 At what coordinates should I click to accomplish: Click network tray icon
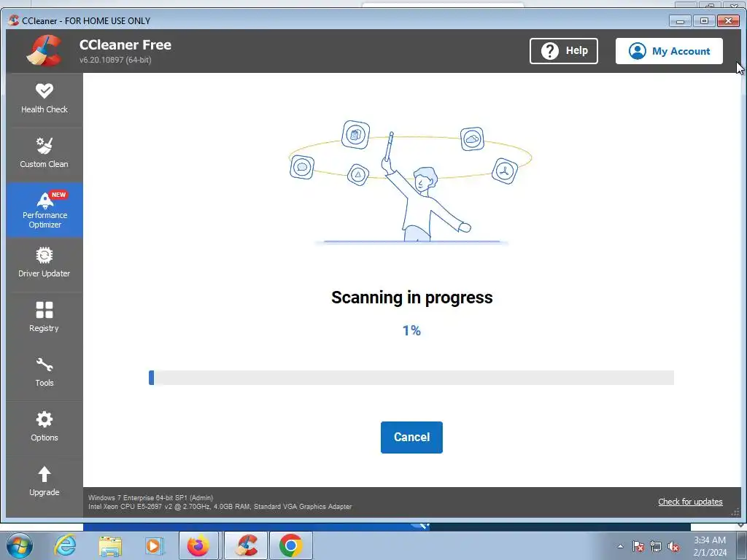tap(656, 546)
